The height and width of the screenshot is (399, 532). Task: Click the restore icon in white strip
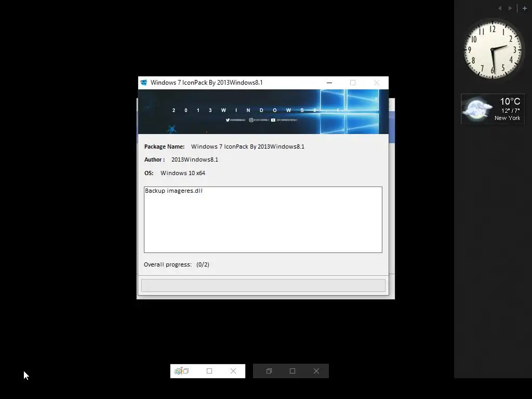click(x=186, y=371)
